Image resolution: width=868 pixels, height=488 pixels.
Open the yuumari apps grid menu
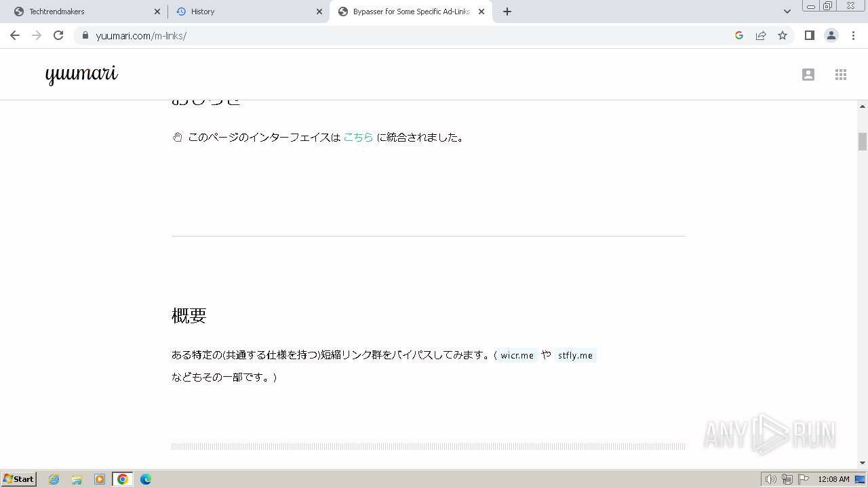pyautogui.click(x=841, y=75)
